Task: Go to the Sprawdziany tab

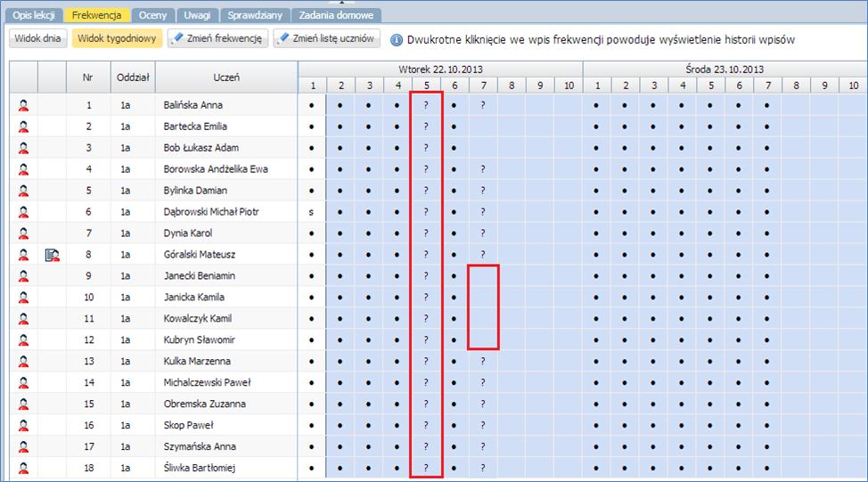Action: tap(255, 15)
